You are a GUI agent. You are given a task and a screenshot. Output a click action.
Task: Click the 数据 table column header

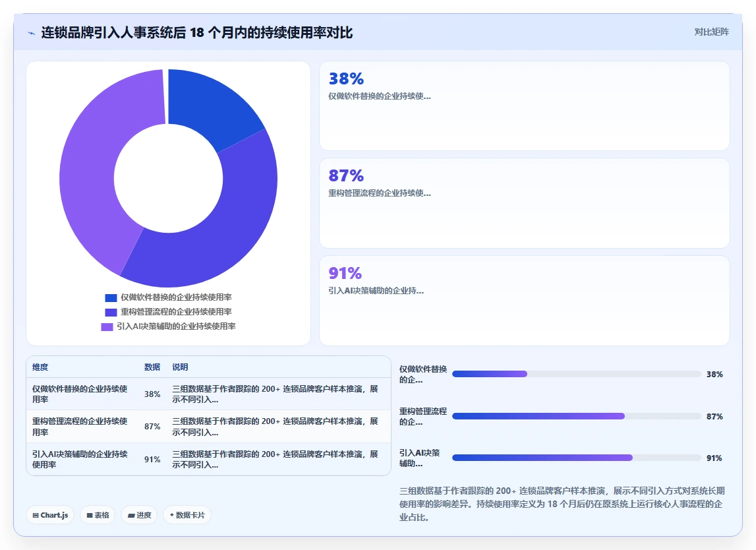click(x=152, y=367)
